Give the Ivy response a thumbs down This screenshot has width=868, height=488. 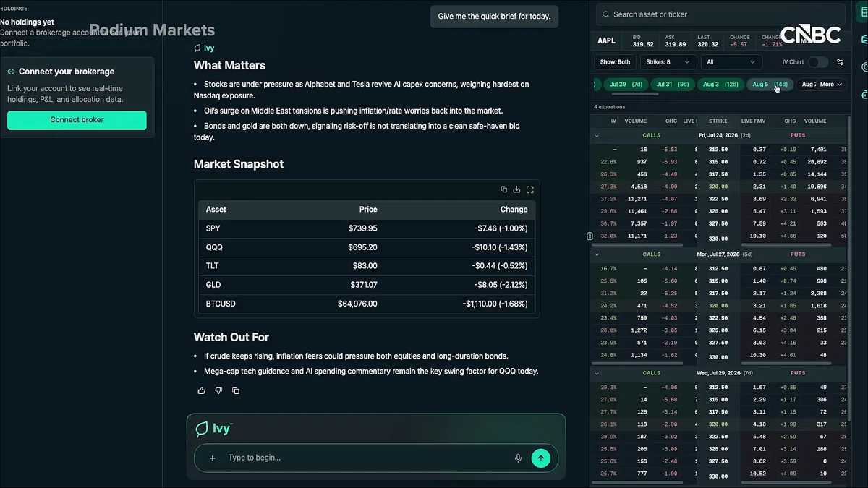(x=218, y=390)
